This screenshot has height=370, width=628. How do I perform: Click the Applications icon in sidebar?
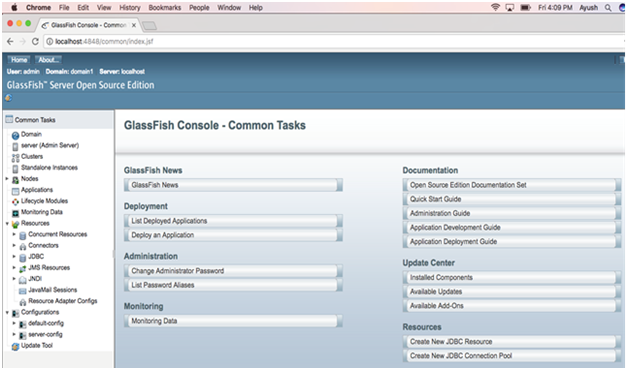pos(15,191)
